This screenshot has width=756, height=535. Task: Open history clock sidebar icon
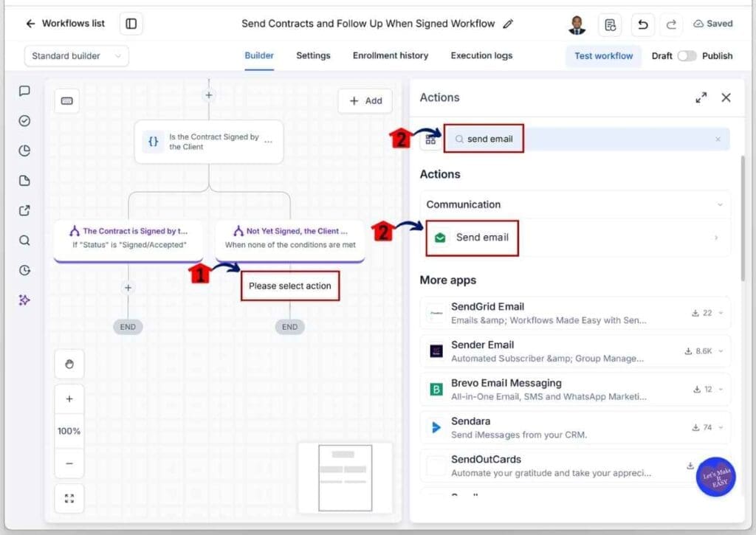[24, 270]
